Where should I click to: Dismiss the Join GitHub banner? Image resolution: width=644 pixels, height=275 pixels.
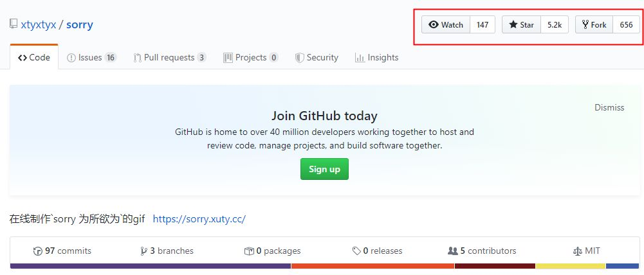tap(609, 107)
